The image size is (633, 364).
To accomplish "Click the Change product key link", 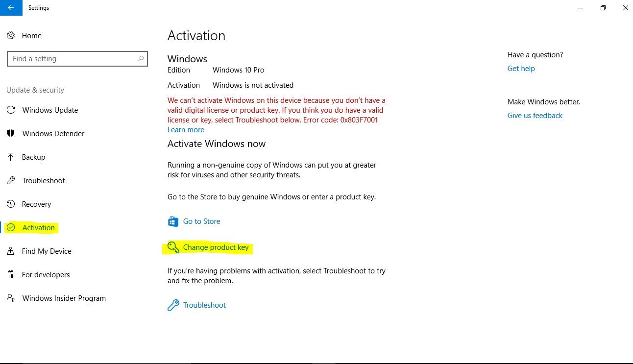I will pos(216,247).
